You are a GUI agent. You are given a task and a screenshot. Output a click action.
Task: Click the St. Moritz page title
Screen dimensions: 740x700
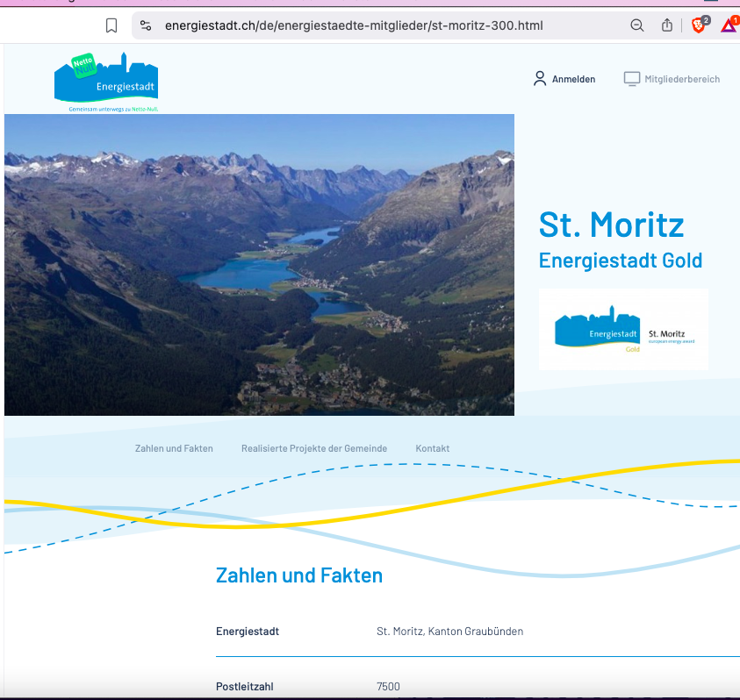tap(611, 225)
